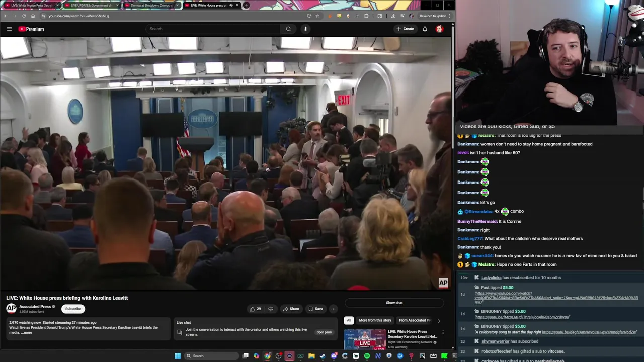Viewport: 644px width, 362px height.
Task: Click the video title text
Action: coord(67,298)
